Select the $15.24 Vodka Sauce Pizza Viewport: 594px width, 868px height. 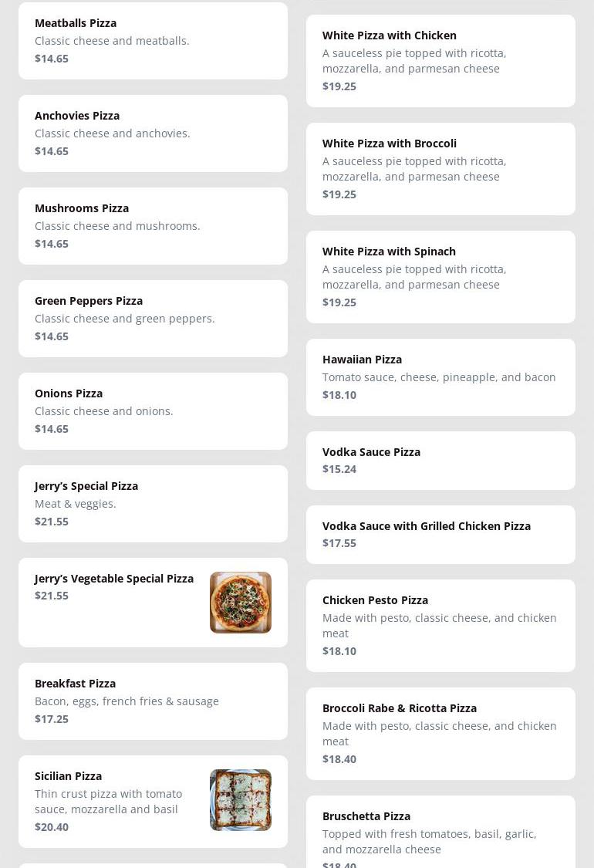pos(440,461)
